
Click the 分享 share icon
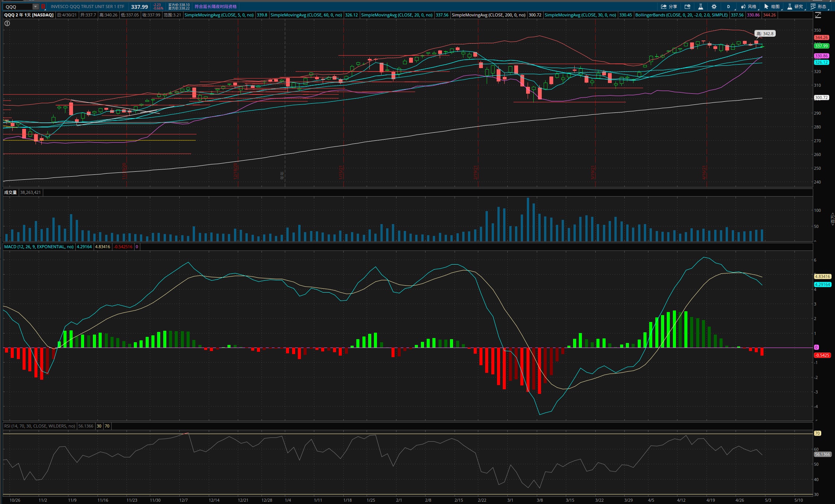[669, 7]
